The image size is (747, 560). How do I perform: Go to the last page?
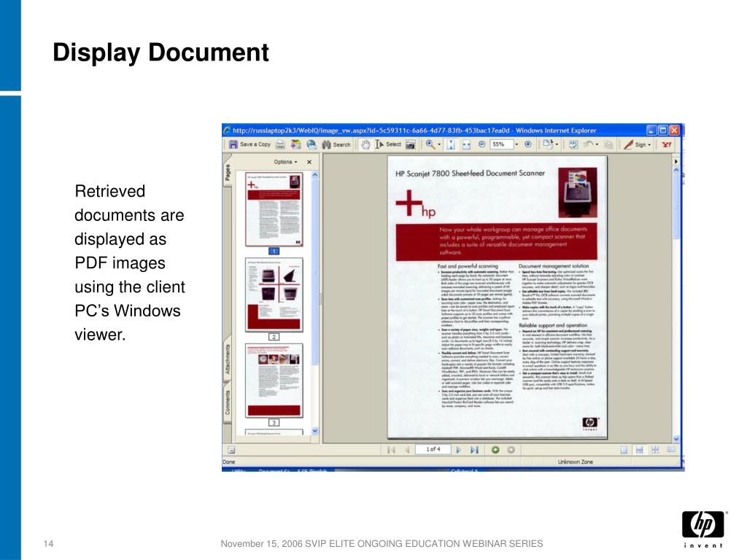474,449
